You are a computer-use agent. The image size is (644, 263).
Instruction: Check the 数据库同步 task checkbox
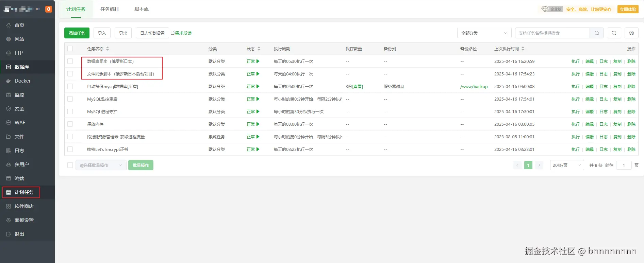coord(70,61)
